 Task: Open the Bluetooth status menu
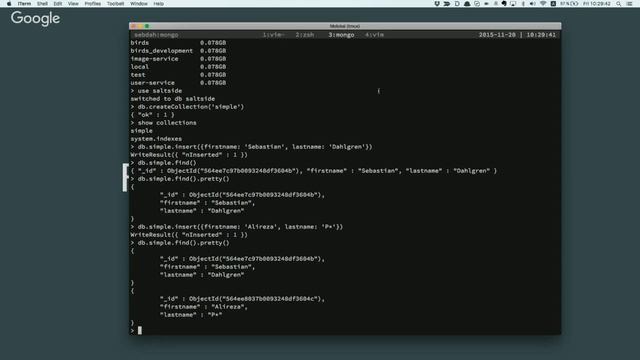[523, 4]
